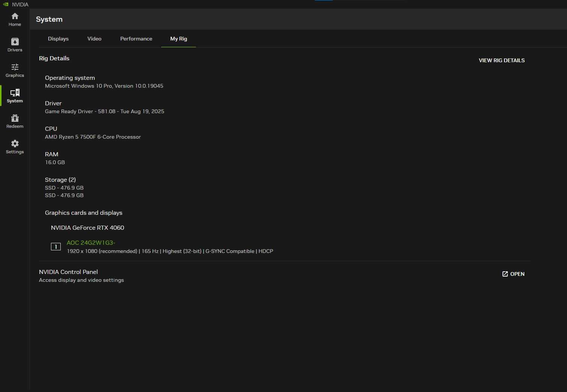Open the Redeem section in sidebar
The width and height of the screenshot is (567, 392).
tap(15, 121)
